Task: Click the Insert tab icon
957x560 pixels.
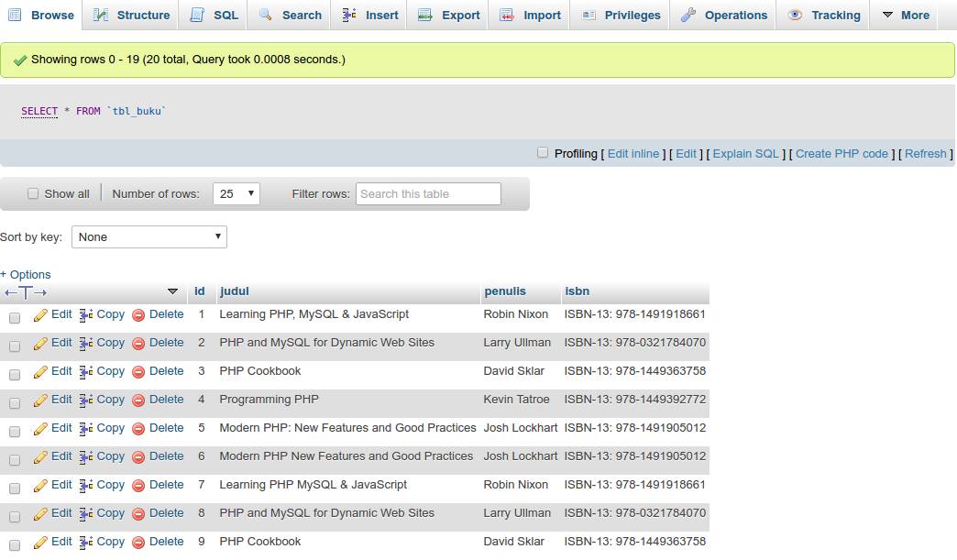Action: pos(349,15)
